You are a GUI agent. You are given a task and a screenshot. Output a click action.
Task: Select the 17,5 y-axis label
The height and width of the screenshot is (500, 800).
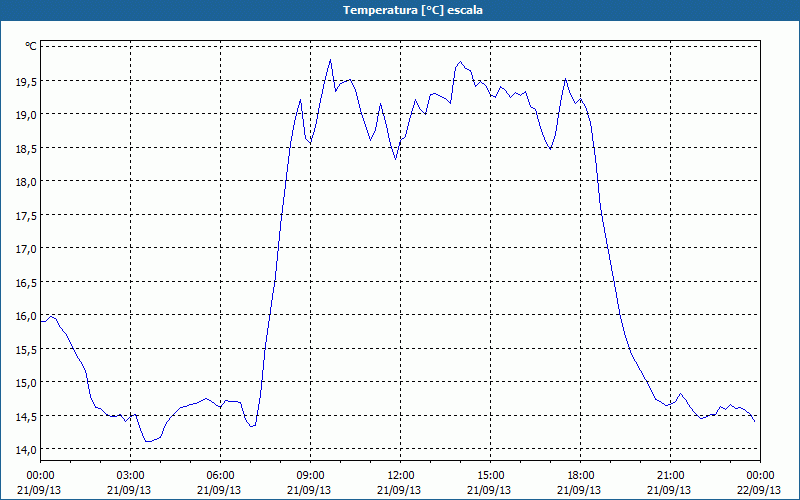pos(26,215)
